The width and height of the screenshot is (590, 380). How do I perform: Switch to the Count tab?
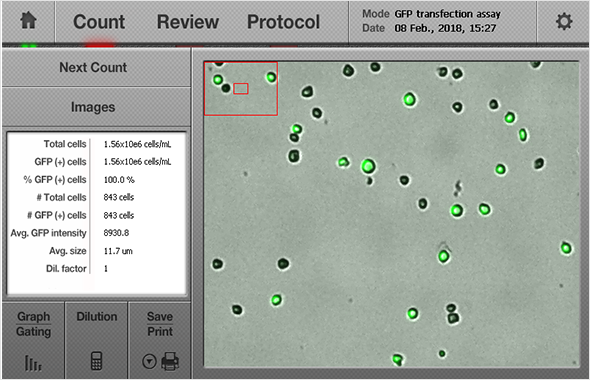(99, 22)
